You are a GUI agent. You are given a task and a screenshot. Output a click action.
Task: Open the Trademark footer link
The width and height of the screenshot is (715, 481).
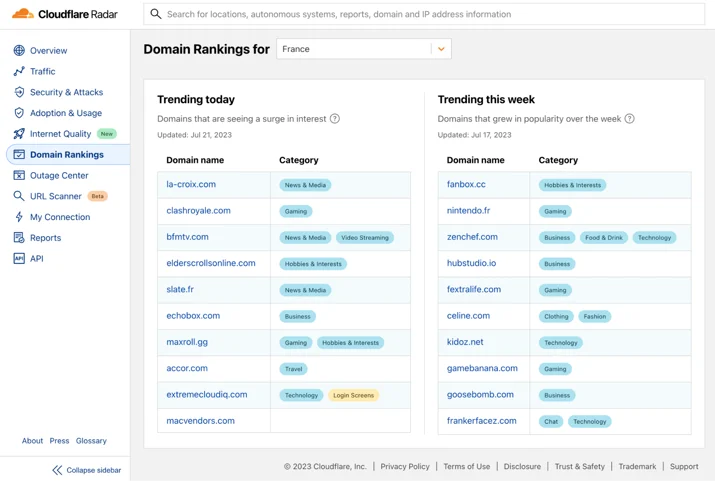tap(637, 466)
